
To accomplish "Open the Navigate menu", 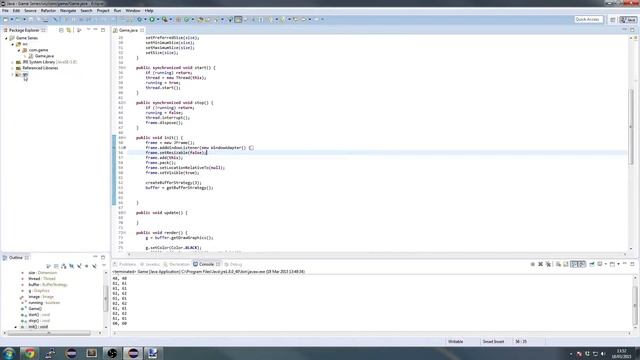I will point(68,11).
